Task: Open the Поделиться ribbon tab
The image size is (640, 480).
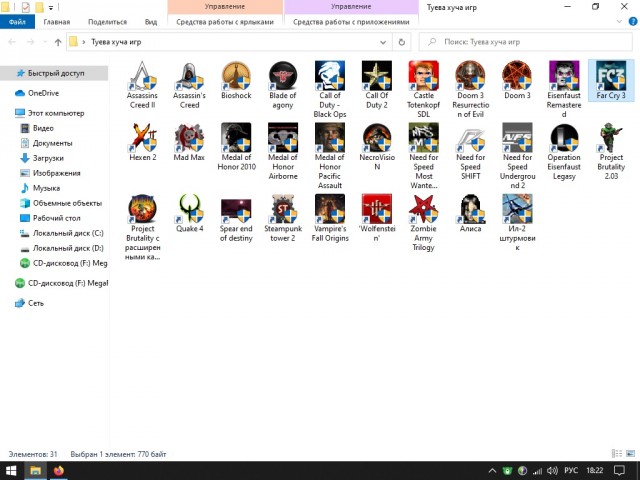Action: tap(107, 22)
